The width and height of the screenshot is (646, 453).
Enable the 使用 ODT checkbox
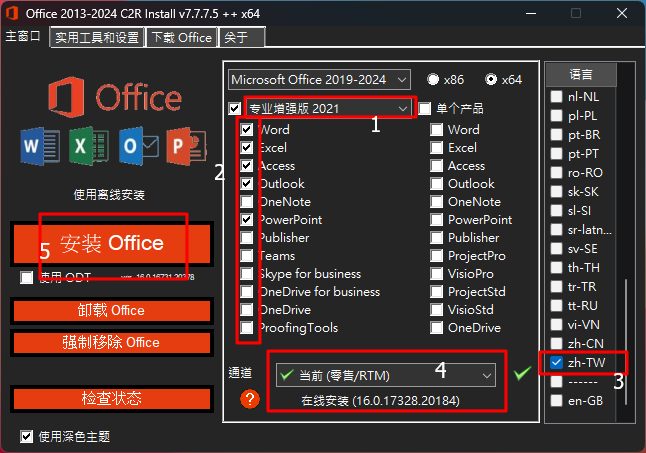coord(26,278)
